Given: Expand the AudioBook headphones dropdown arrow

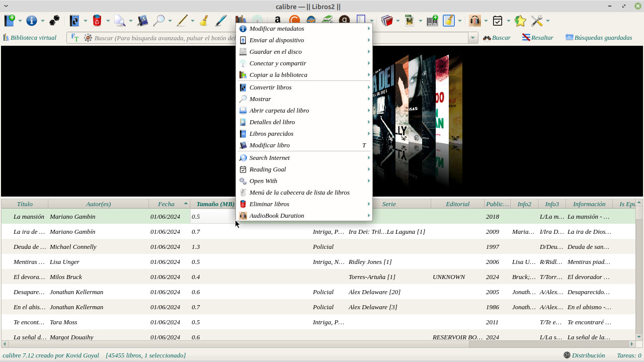Looking at the screenshot, I should (x=486, y=21).
